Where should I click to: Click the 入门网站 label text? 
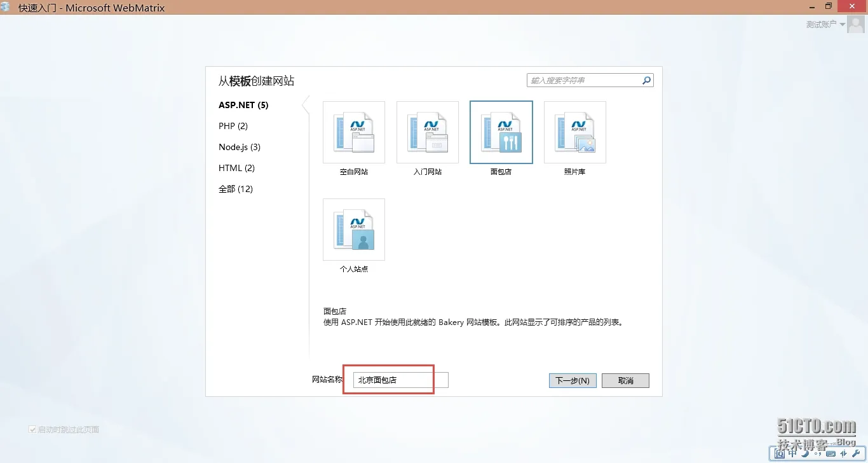point(427,172)
